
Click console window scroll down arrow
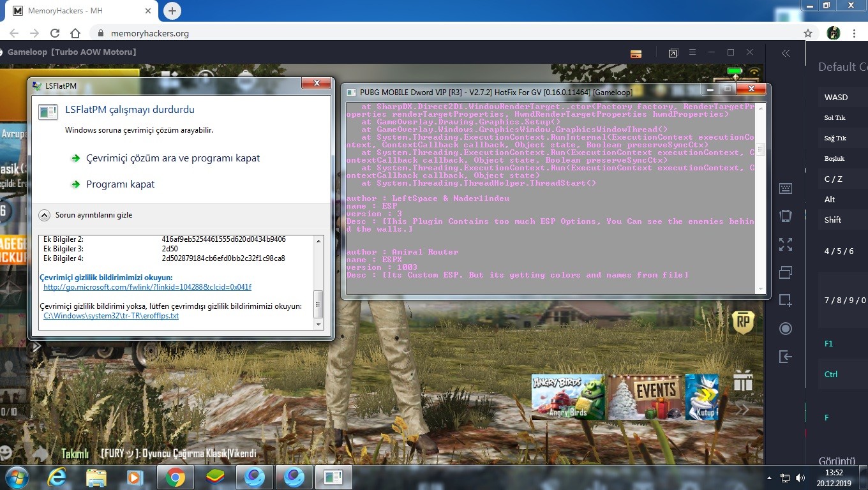pos(760,289)
